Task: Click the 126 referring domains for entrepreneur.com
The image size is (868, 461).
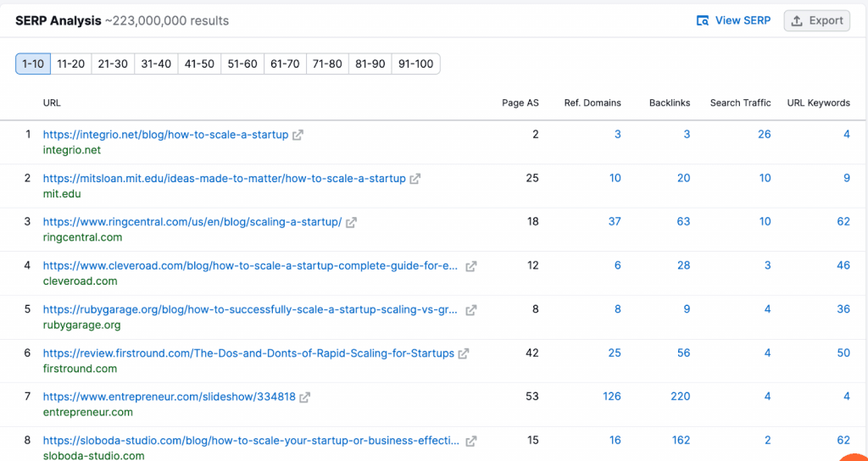Action: pyautogui.click(x=611, y=397)
